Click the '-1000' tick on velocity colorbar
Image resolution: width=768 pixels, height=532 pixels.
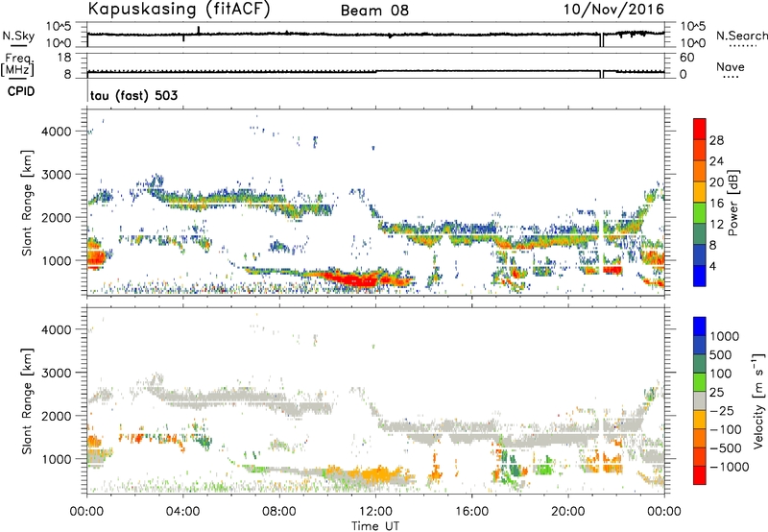(729, 467)
